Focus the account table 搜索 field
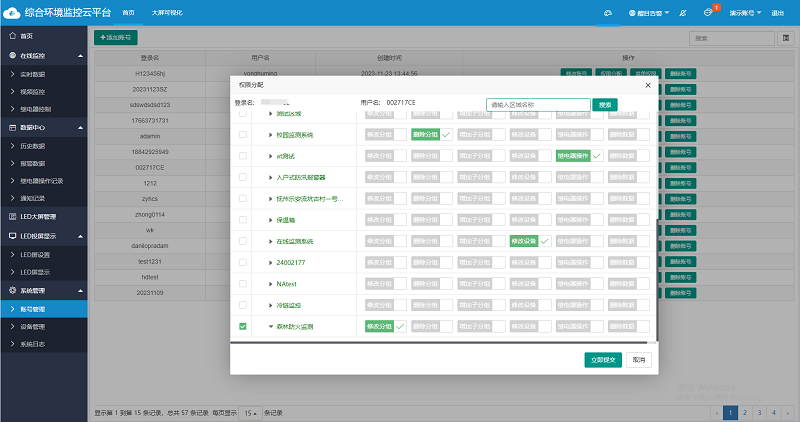 732,38
